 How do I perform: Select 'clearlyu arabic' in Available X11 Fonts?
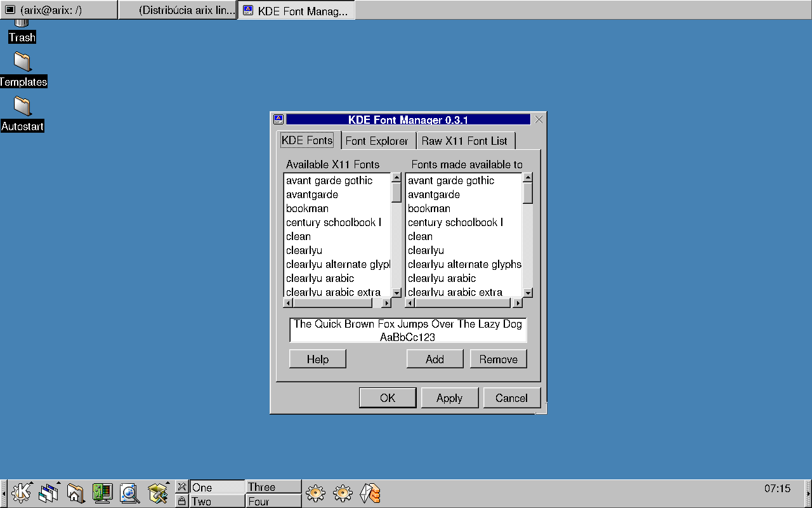(x=337, y=279)
